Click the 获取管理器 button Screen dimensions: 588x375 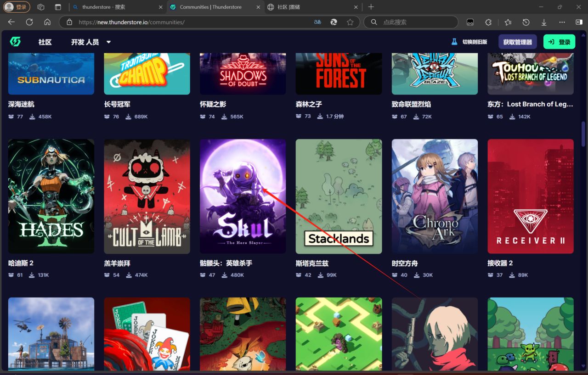tap(518, 42)
